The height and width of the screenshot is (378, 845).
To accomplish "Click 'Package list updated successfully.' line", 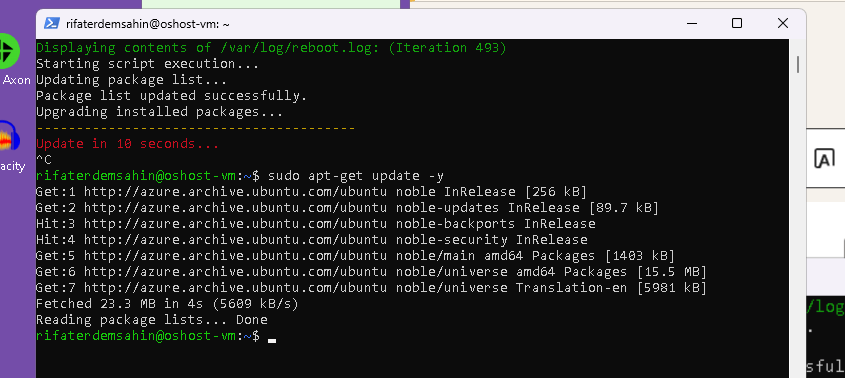I will click(171, 96).
